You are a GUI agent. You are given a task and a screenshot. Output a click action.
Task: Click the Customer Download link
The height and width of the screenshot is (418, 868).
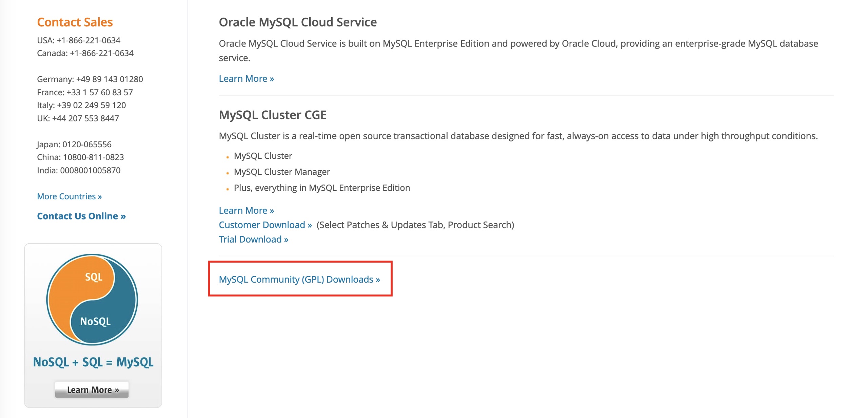tap(265, 225)
